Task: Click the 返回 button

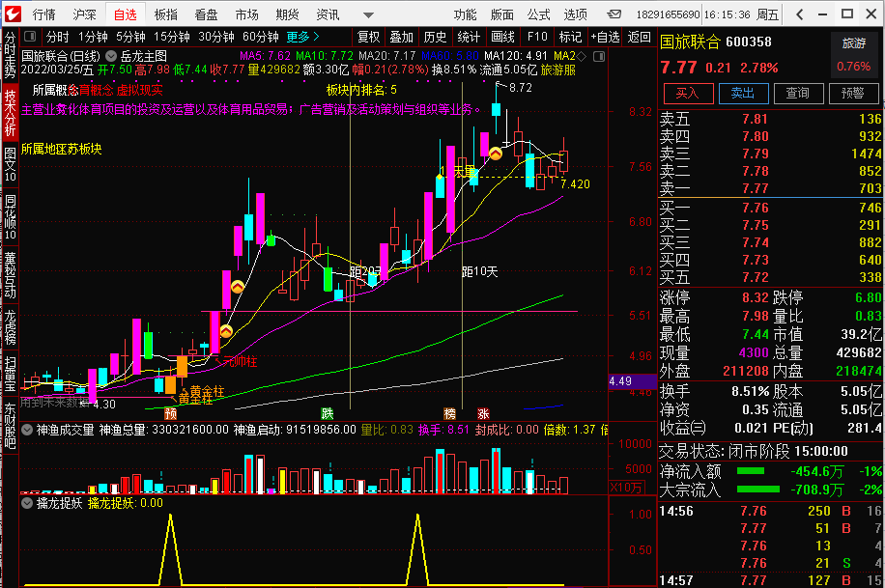Action: point(639,38)
